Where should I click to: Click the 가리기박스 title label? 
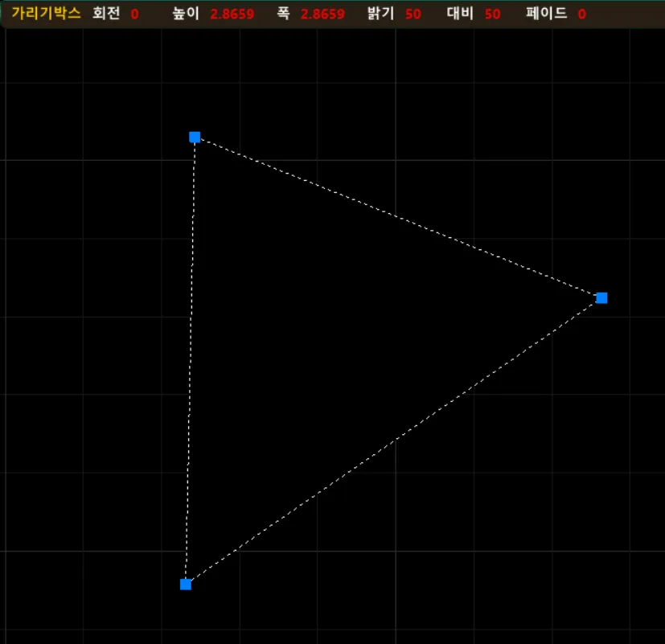tap(46, 14)
